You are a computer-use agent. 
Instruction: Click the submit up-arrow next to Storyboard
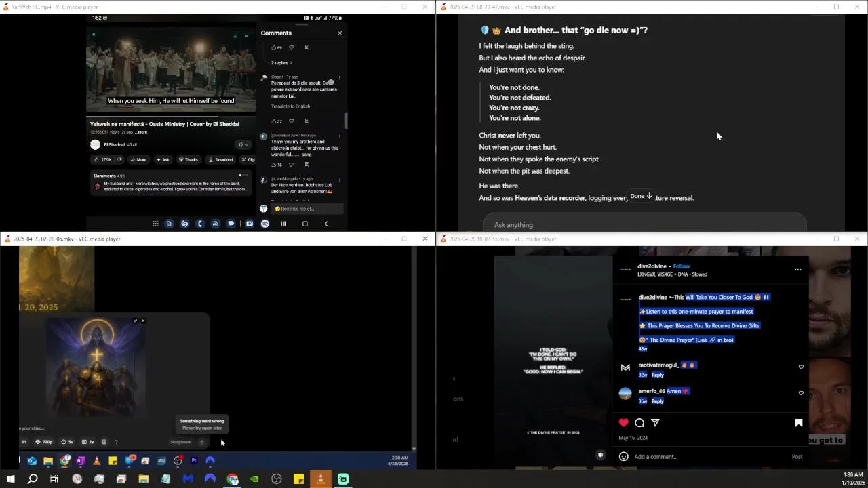point(201,442)
